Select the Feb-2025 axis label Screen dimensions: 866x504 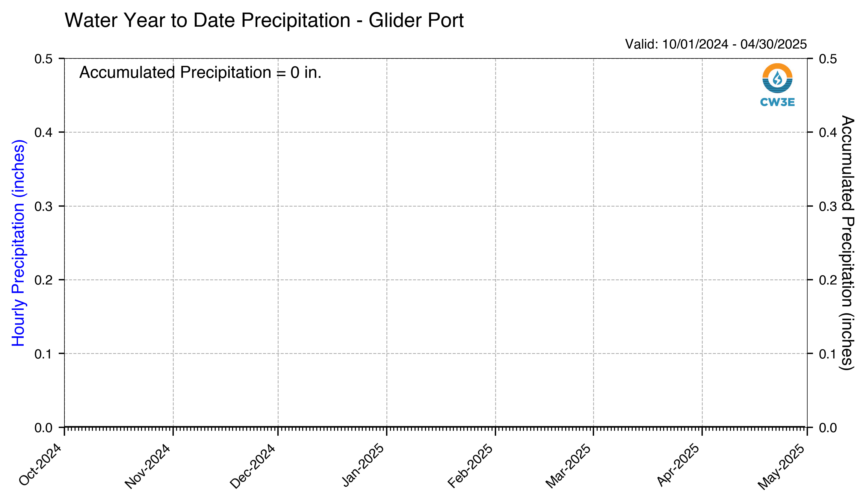(x=470, y=466)
